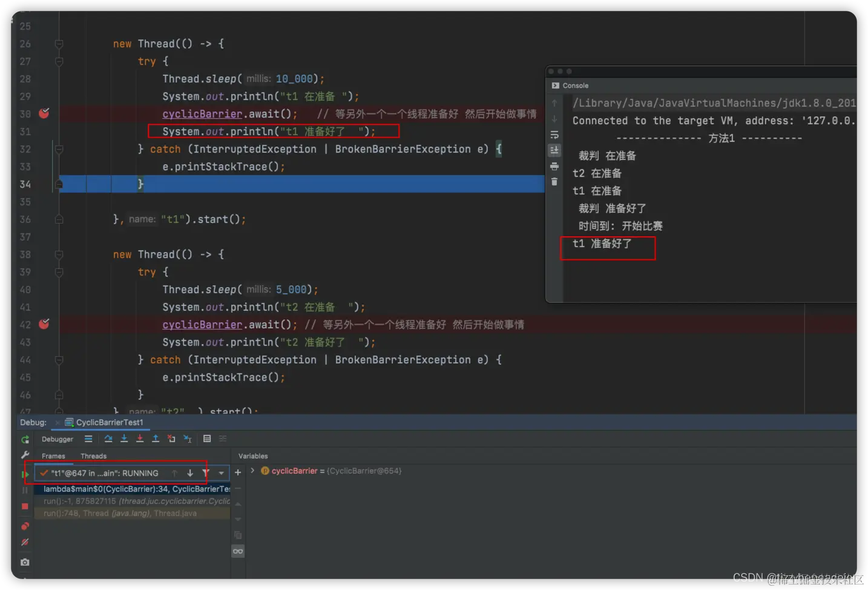Click the fold end marker at line 36
The image size is (868, 590).
[x=59, y=219]
